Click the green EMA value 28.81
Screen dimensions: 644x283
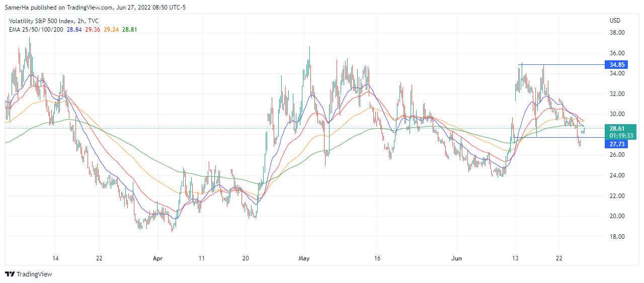(130, 30)
